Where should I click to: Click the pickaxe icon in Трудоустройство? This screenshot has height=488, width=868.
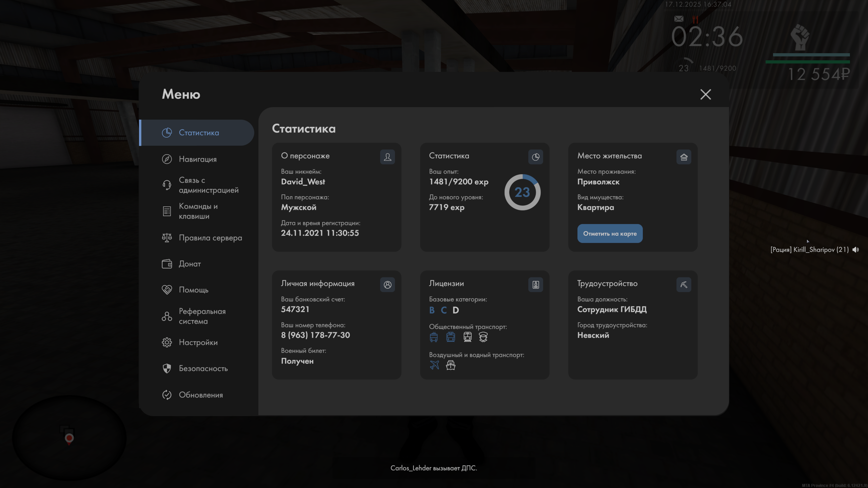pyautogui.click(x=684, y=285)
